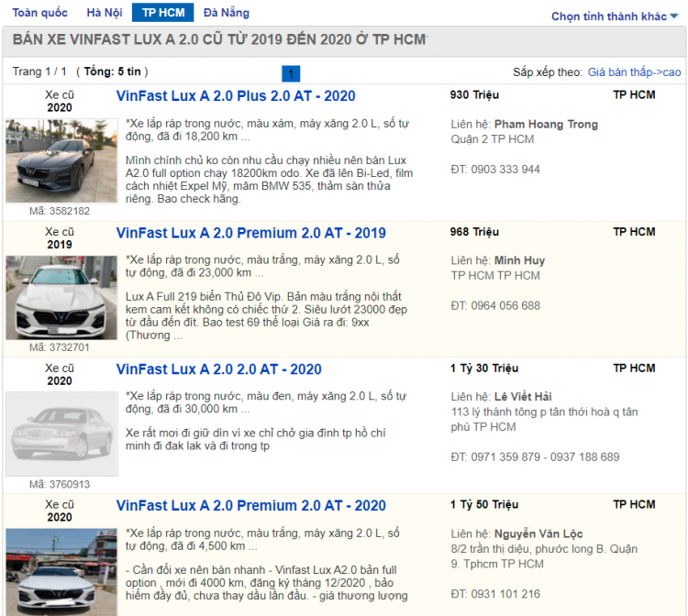
Task: Click the Tổng: 5 tin count
Action: 112,71
